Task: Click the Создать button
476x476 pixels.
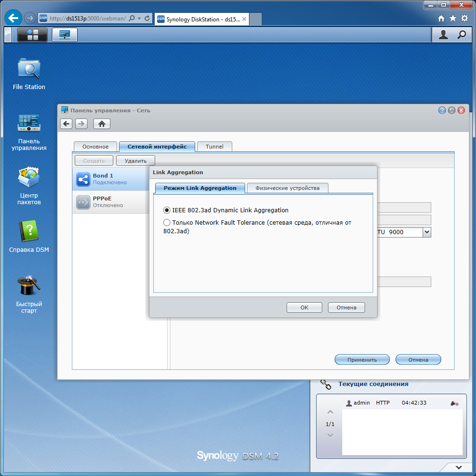Action: (x=94, y=160)
